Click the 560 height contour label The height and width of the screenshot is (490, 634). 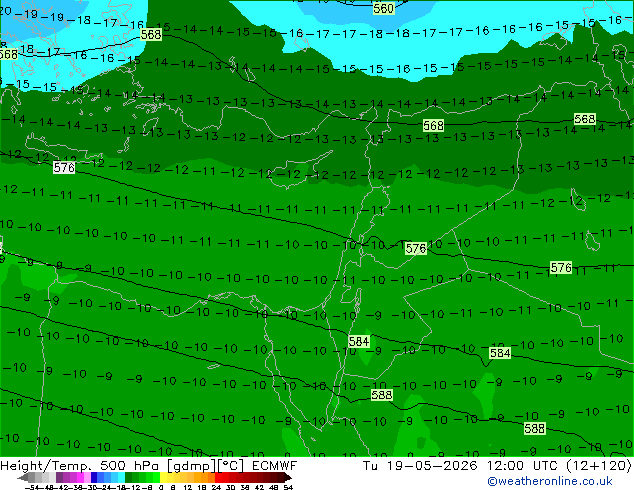383,8
